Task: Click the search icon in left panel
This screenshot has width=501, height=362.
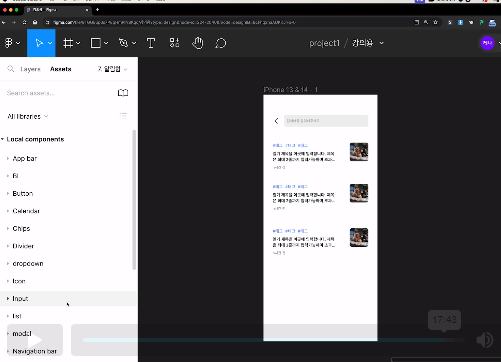Action: point(11,69)
